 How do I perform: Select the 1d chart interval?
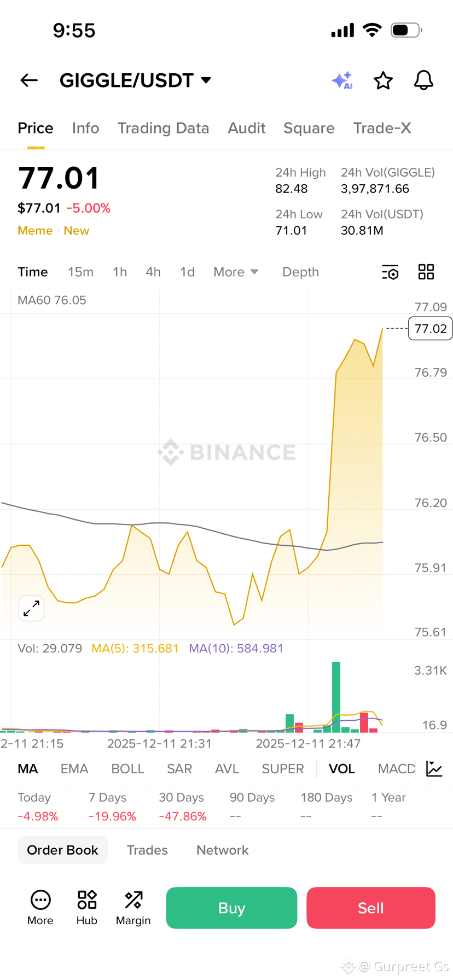pyautogui.click(x=187, y=272)
